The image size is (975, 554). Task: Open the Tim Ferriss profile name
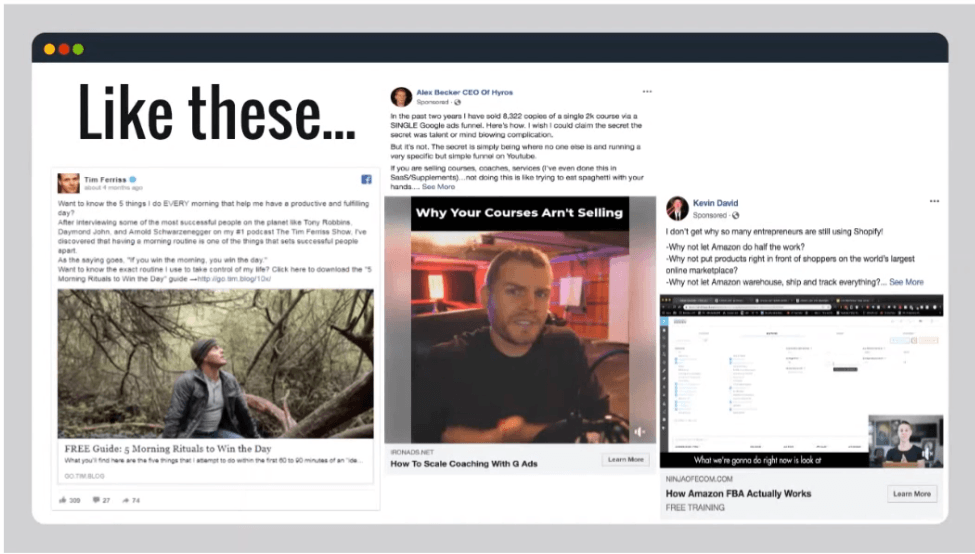coord(105,180)
